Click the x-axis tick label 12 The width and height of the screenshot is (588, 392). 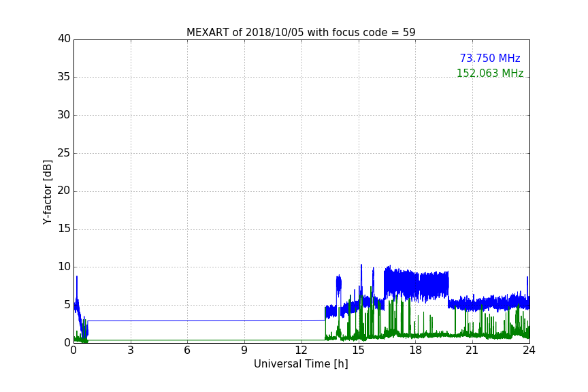(x=301, y=350)
